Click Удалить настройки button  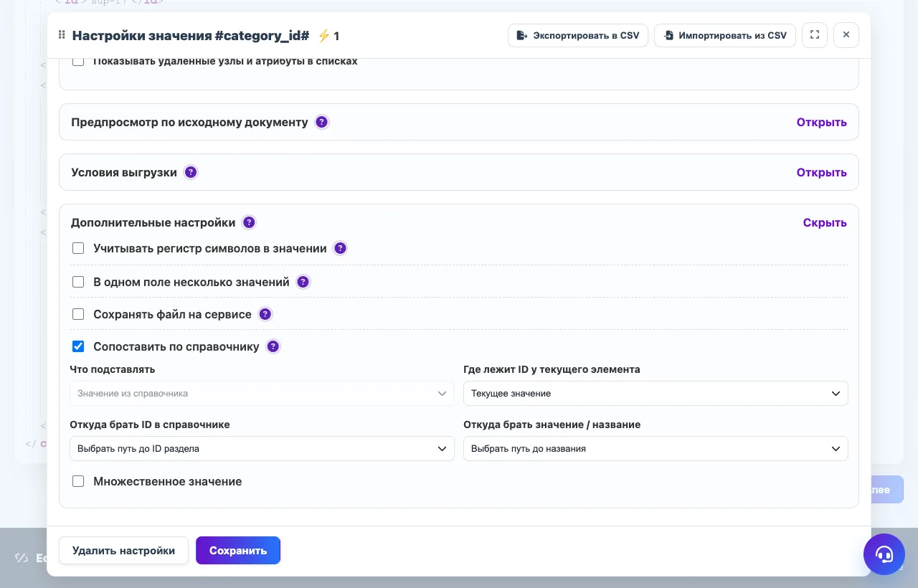pos(123,551)
